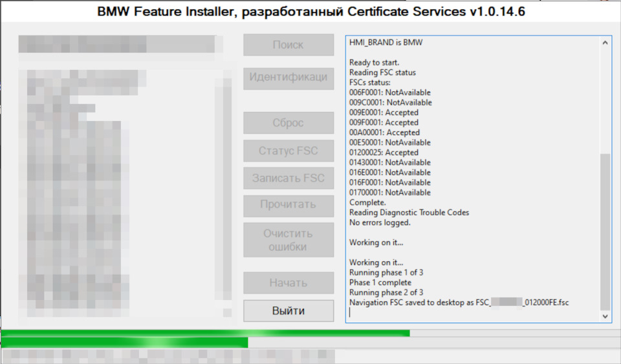Click the '01430001: NotAvailable' entry
The width and height of the screenshot is (621, 364).
click(x=389, y=162)
